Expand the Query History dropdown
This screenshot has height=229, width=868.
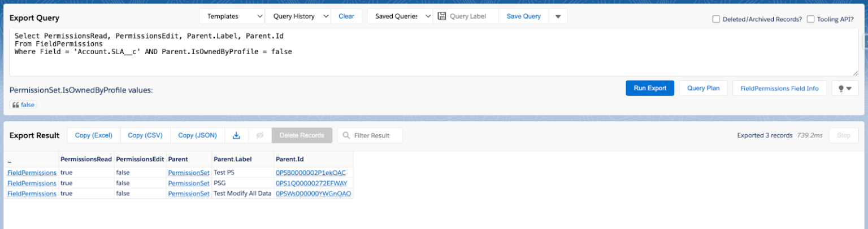point(298,16)
